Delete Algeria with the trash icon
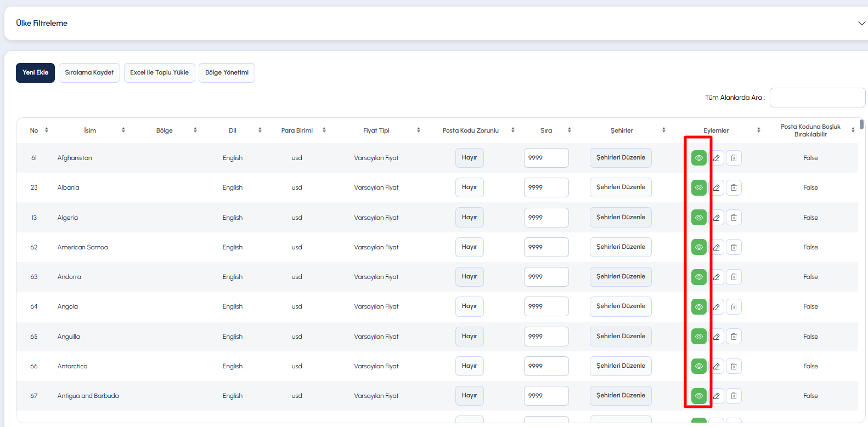 coord(734,218)
